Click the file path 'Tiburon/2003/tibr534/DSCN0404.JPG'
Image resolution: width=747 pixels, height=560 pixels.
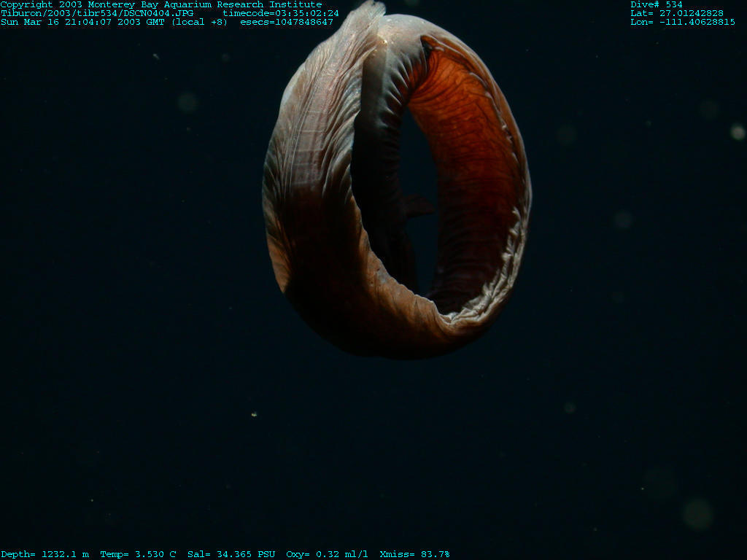(97, 13)
